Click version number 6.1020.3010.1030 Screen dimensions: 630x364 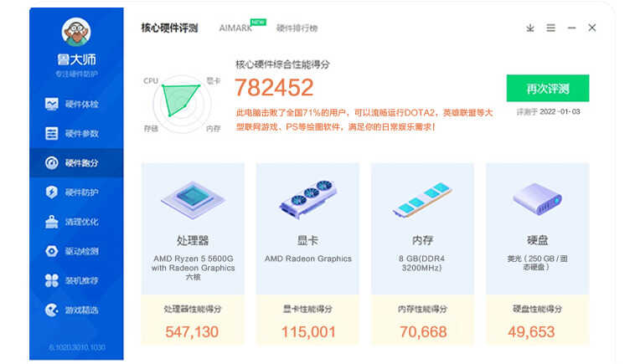click(x=77, y=347)
